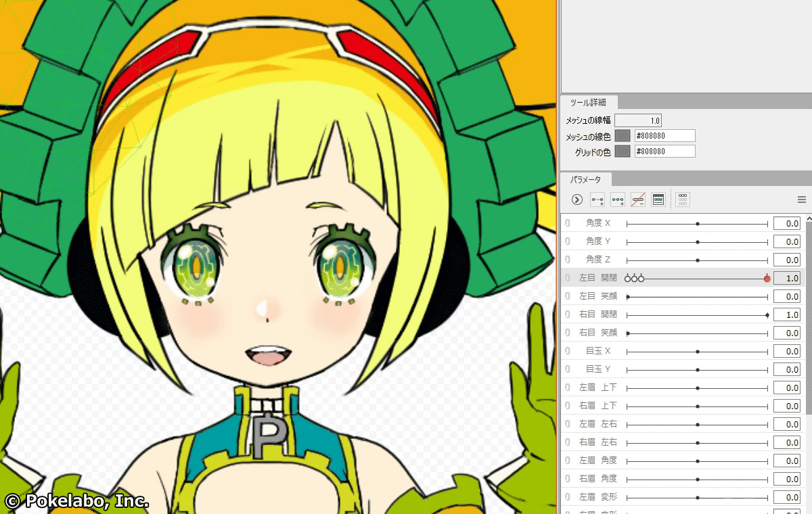812x514 pixels.
Task: Select the 右眉 上下 parameter label
Action: tap(598, 406)
